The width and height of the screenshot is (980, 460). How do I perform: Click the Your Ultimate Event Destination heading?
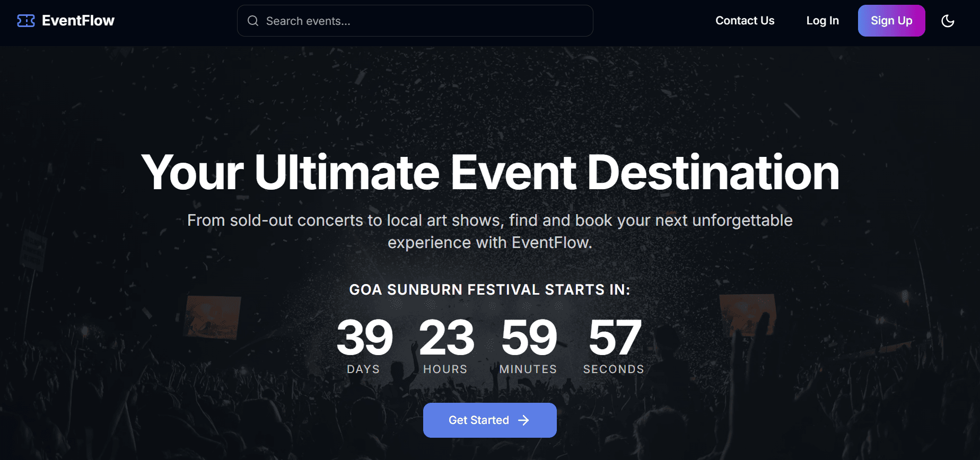pyautogui.click(x=490, y=172)
